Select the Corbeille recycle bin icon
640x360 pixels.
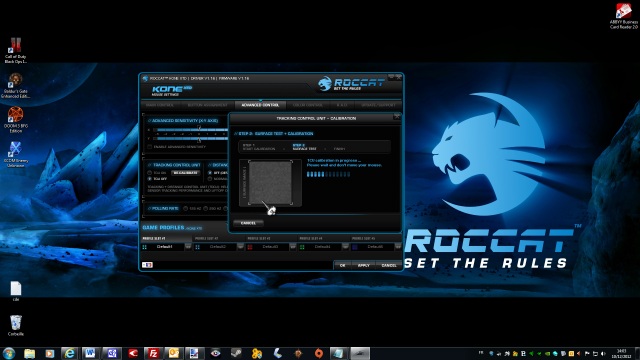(16, 325)
